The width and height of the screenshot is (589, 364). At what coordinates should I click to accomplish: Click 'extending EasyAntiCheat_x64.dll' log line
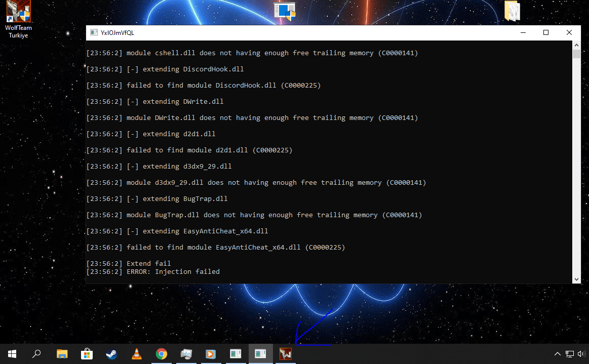tap(177, 231)
